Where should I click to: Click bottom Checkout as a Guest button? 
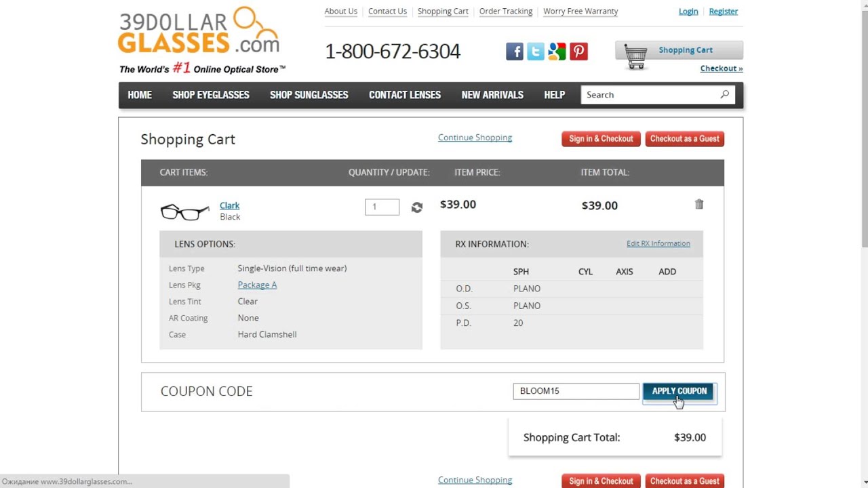coord(685,481)
